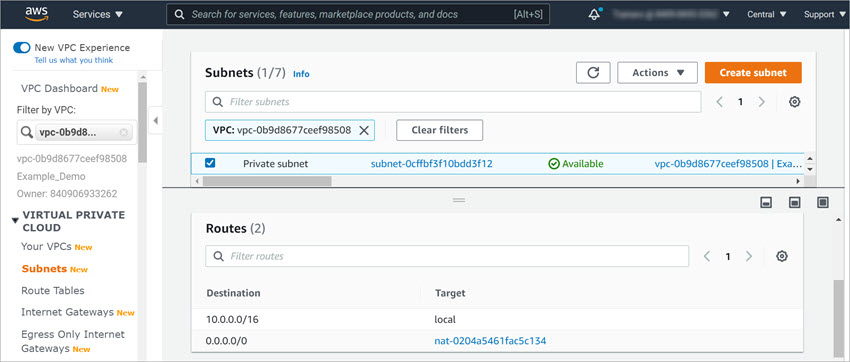Click the Example_Demo VPC name text
Screen dimensions: 850x362
point(51,176)
